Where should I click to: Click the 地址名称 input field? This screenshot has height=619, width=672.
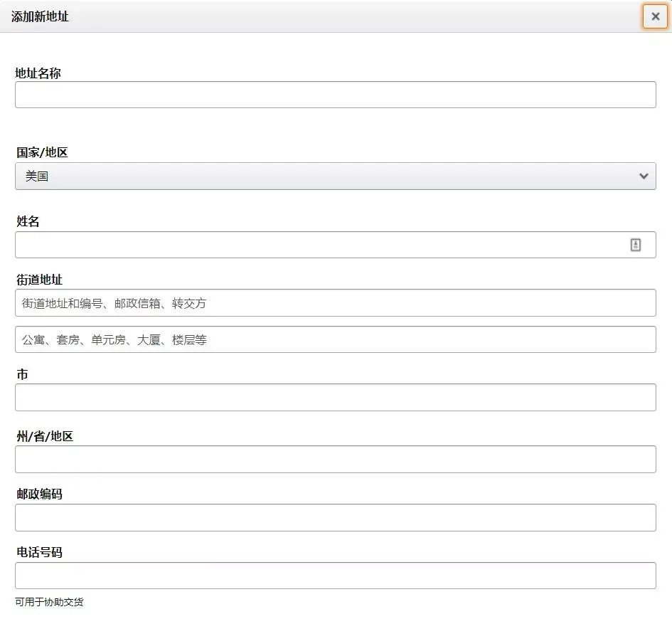point(335,95)
